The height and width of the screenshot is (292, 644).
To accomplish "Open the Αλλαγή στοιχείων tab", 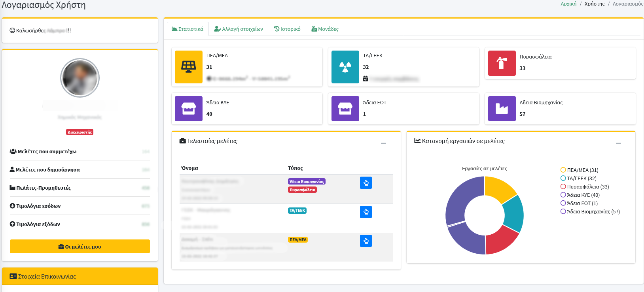I will pos(239,29).
